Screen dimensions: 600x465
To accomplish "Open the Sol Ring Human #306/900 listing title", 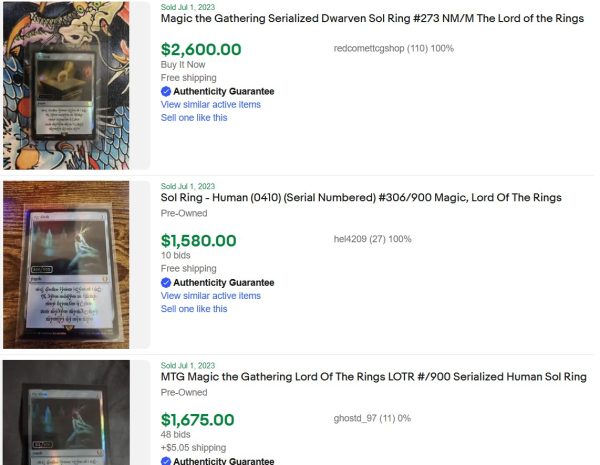I will 361,197.
